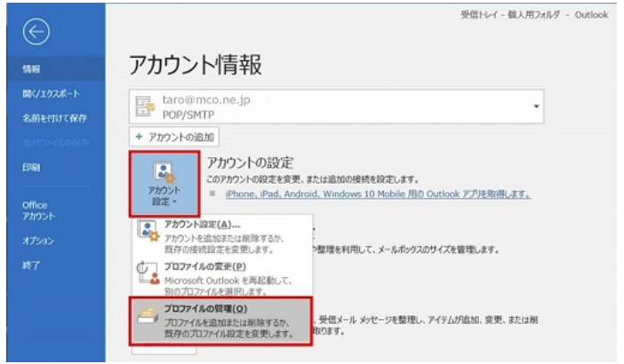Click the アカウント情報 heading text

196,65
